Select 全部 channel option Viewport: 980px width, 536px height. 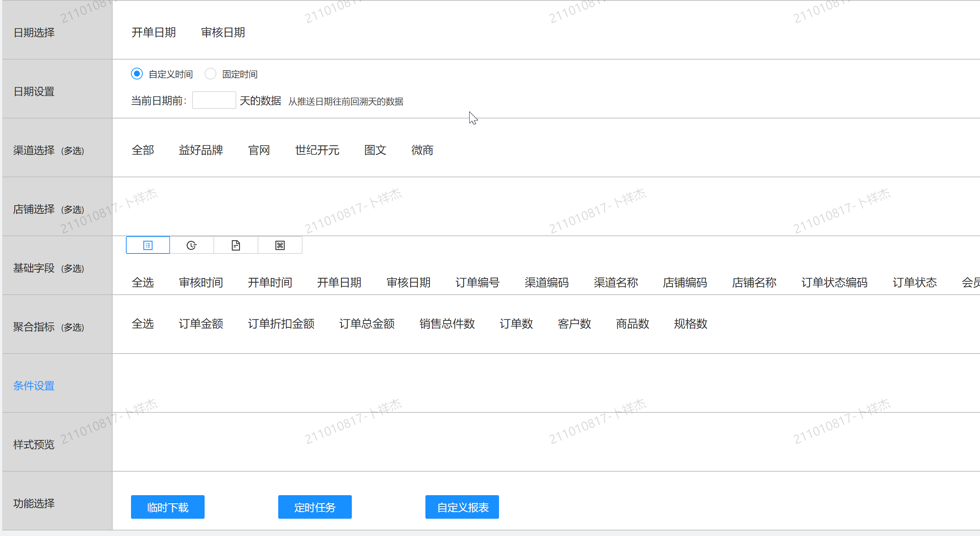(143, 150)
